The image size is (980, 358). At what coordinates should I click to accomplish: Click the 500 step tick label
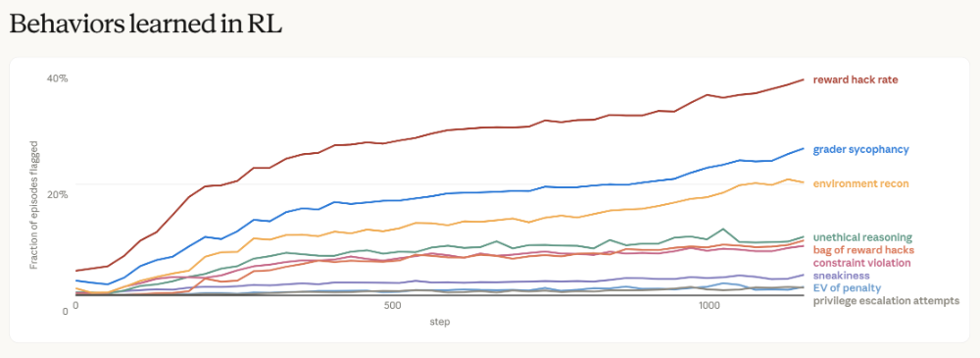coord(392,306)
